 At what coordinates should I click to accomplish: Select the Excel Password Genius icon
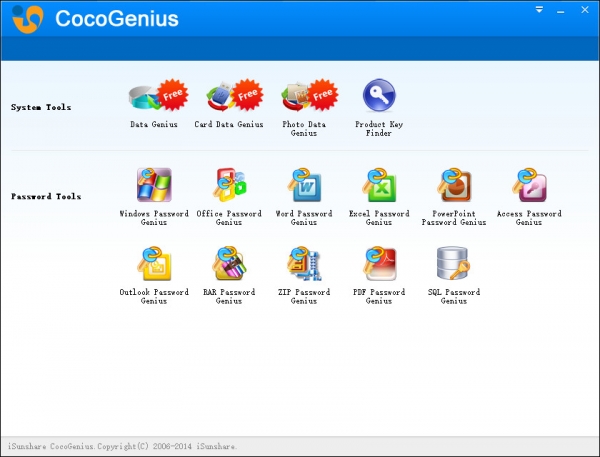click(x=379, y=185)
